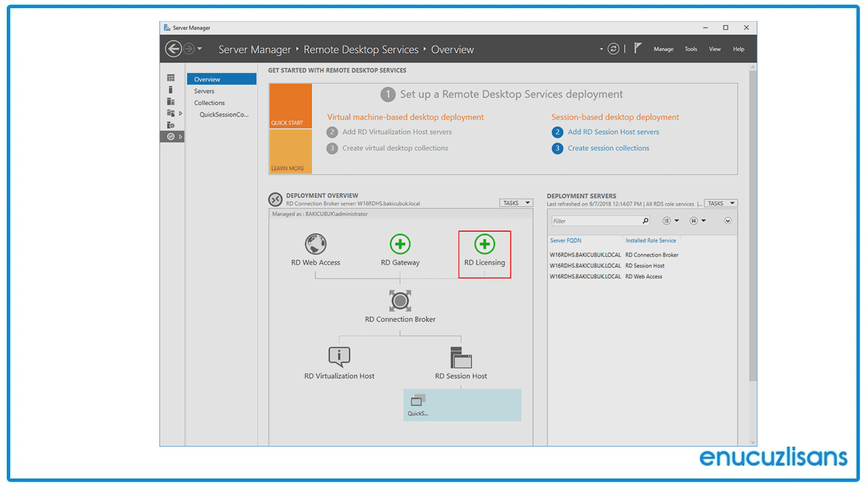The height and width of the screenshot is (488, 868).
Task: Click Server Manager in the breadcrumb
Action: 254,49
